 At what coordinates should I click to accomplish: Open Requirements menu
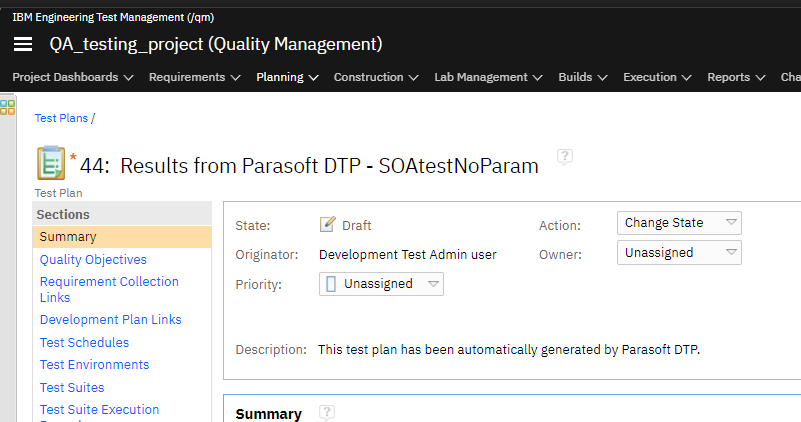(x=194, y=77)
